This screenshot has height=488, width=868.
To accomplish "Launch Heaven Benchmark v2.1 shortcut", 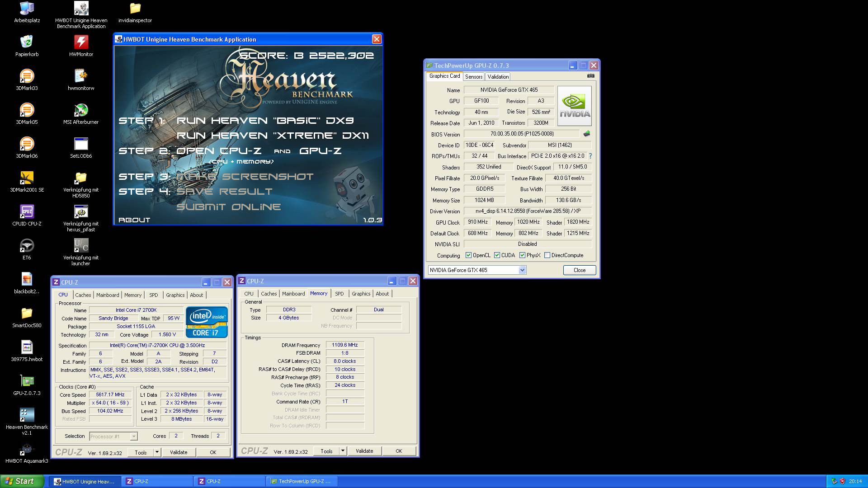I will (x=27, y=422).
